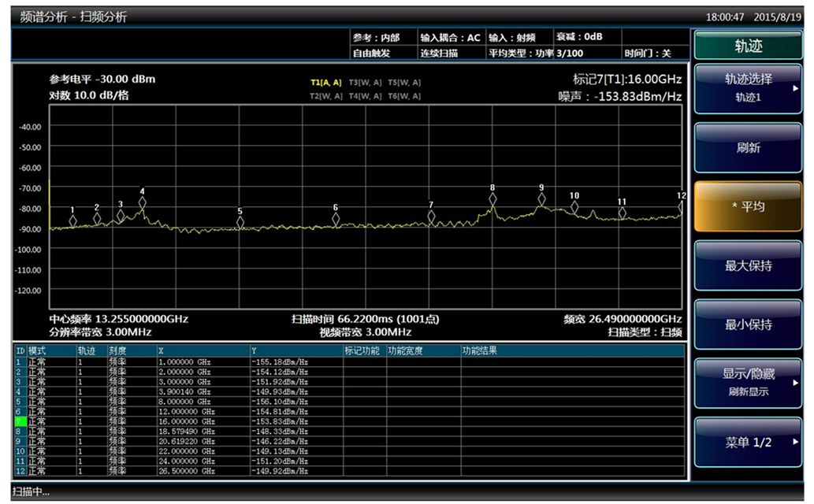Viewport: 814px width, 504px height.
Task: Select the T1[A, A] trace label
Action: click(x=325, y=83)
